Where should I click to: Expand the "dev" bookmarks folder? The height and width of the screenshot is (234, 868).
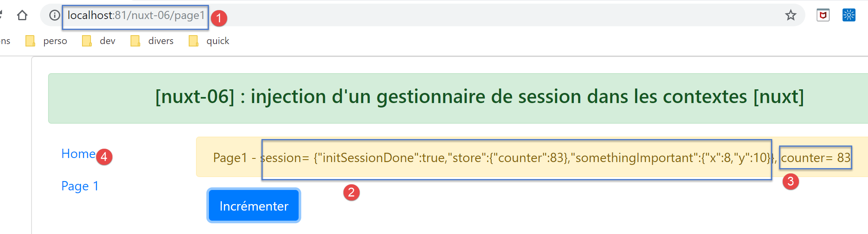click(99, 41)
